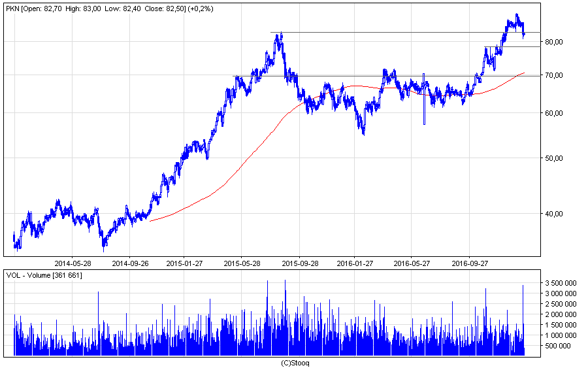The width and height of the screenshot is (588, 368).
Task: Click the 50,00 price axis label
Action: (553, 158)
